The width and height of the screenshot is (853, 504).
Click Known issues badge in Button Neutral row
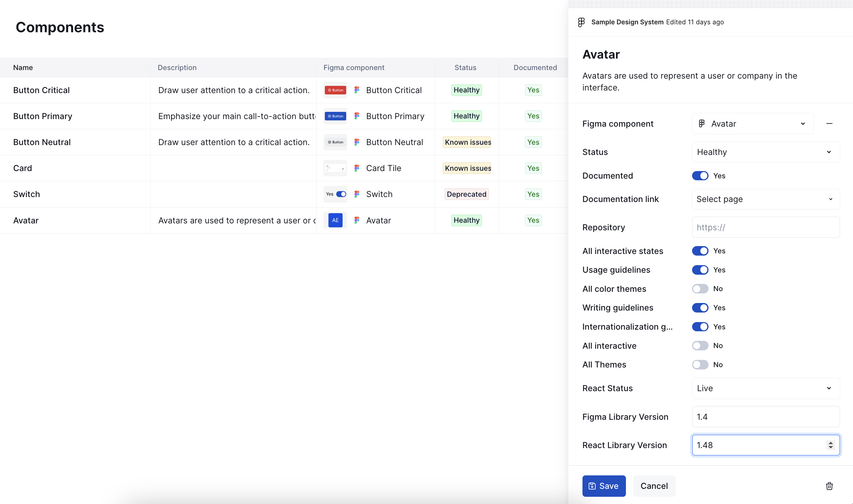pyautogui.click(x=467, y=142)
